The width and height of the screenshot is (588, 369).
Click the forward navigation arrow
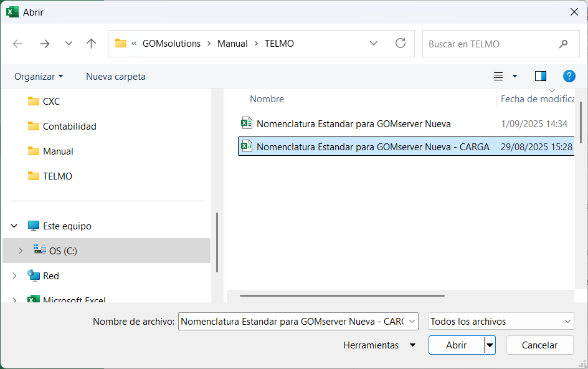pos(44,44)
